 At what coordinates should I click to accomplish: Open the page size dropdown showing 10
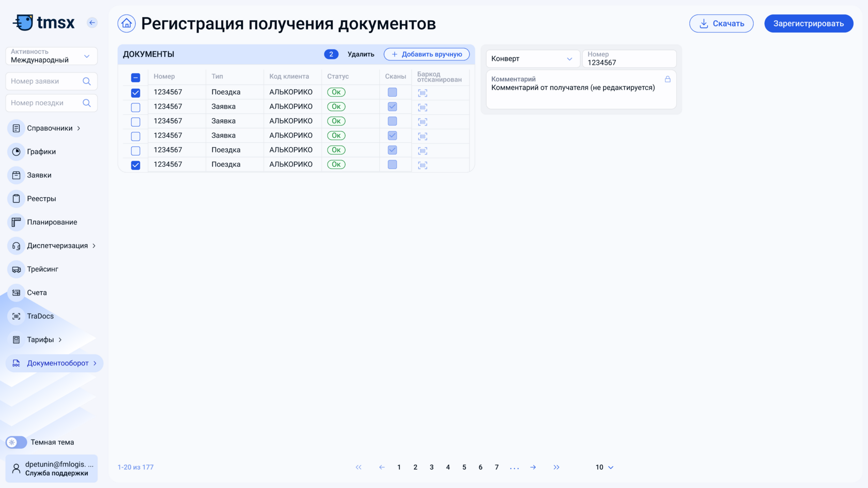click(605, 467)
